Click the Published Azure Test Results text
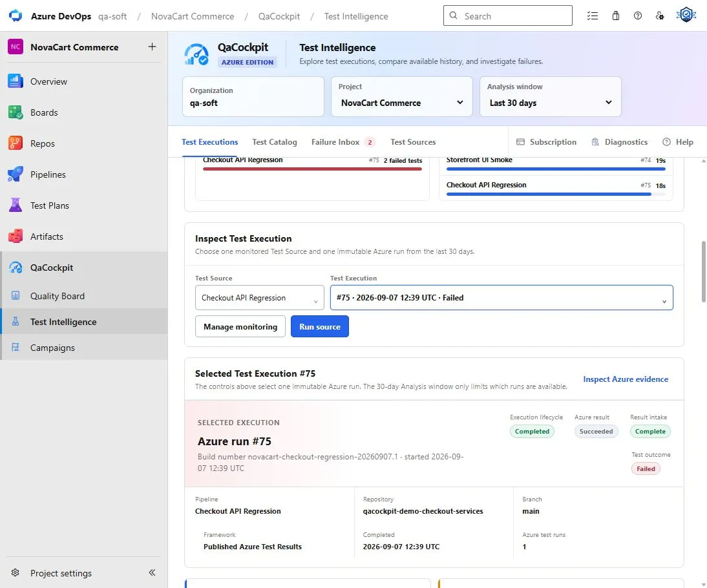The image size is (707, 588). pos(253,547)
